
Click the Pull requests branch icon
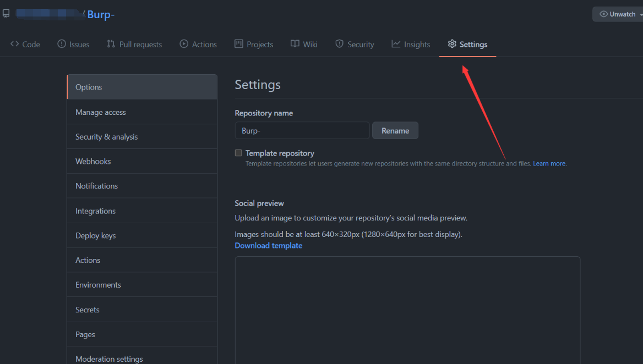(x=111, y=44)
